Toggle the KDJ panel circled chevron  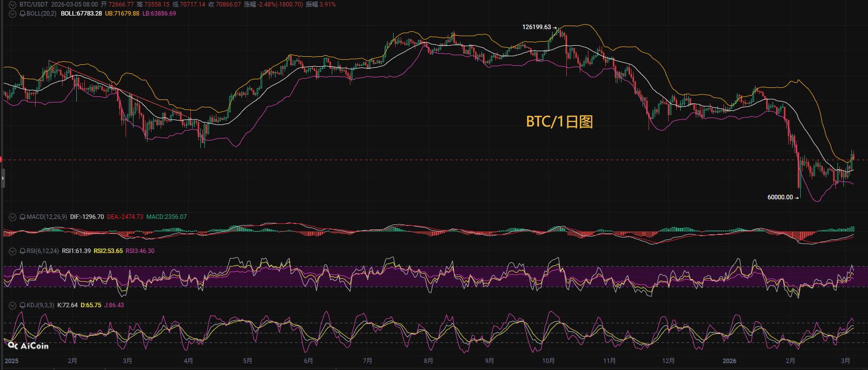[x=13, y=305]
